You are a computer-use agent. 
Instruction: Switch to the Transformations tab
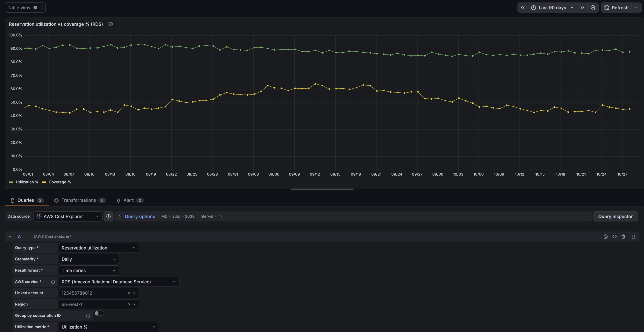click(x=80, y=200)
